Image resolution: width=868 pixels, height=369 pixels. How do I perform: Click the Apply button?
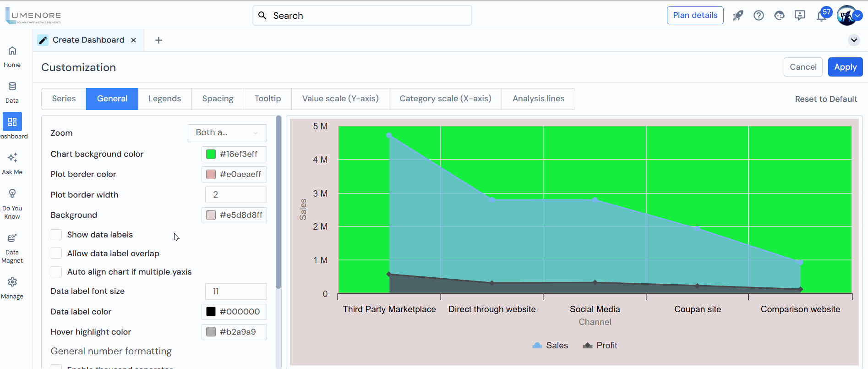(845, 67)
